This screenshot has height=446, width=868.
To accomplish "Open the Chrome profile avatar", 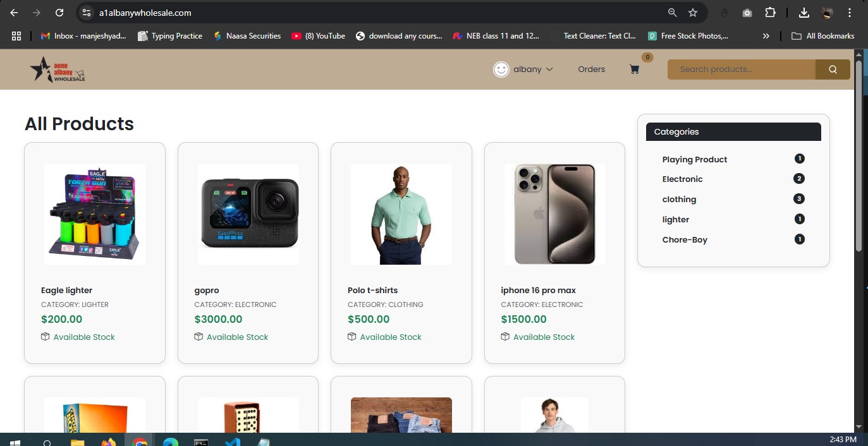I will 827,13.
